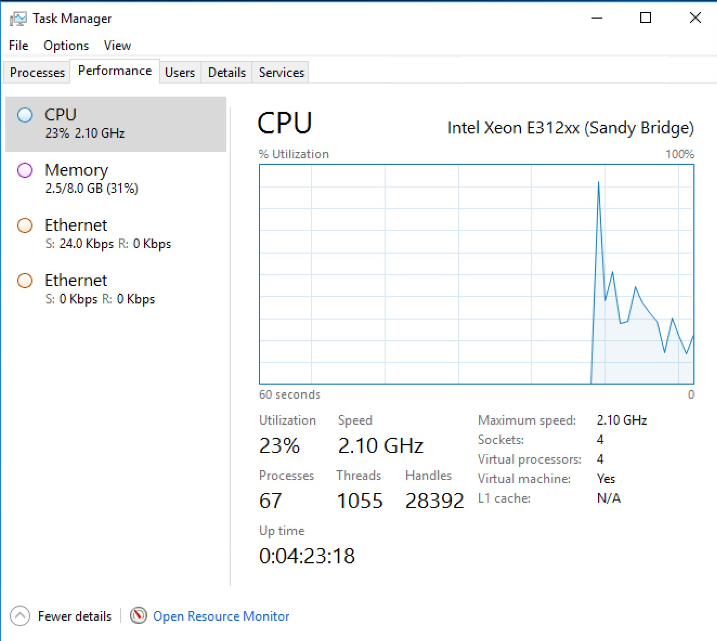Image resolution: width=717 pixels, height=641 pixels.
Task: Open Resource Monitor link
Action: pos(221,616)
